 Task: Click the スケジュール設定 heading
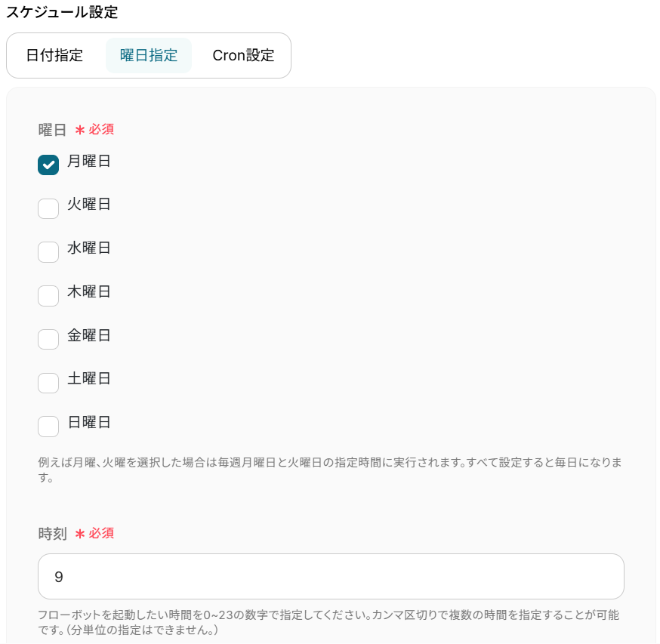(62, 12)
